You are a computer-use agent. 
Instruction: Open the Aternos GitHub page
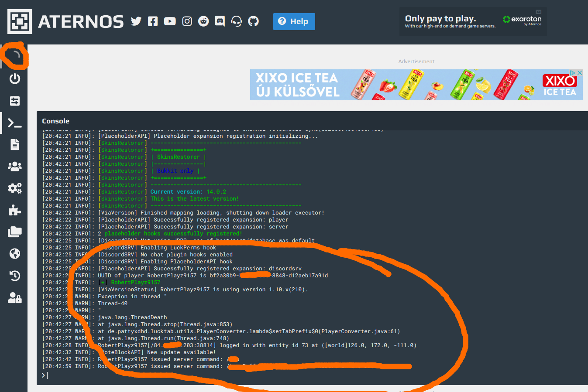coord(253,21)
